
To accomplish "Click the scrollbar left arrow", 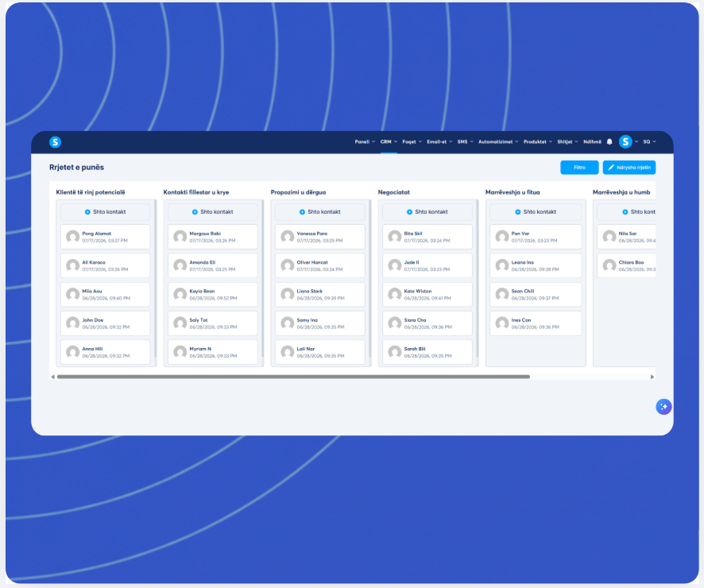I will point(53,377).
